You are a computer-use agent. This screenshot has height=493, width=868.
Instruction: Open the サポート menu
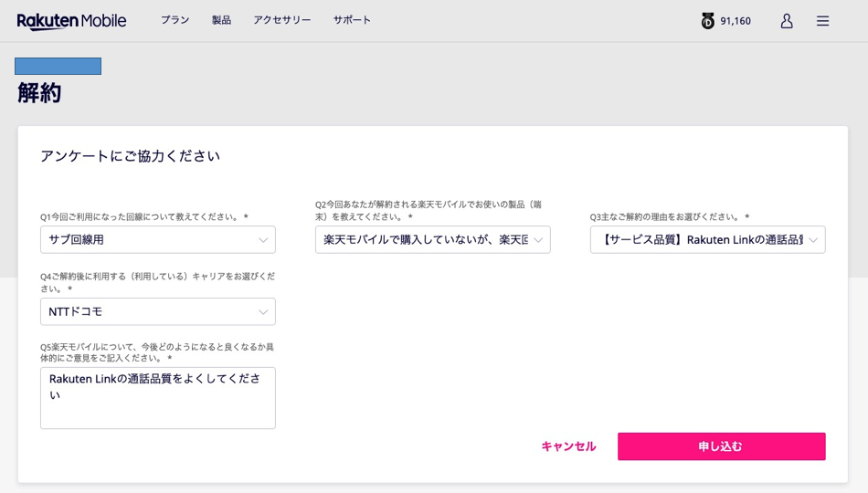click(352, 20)
